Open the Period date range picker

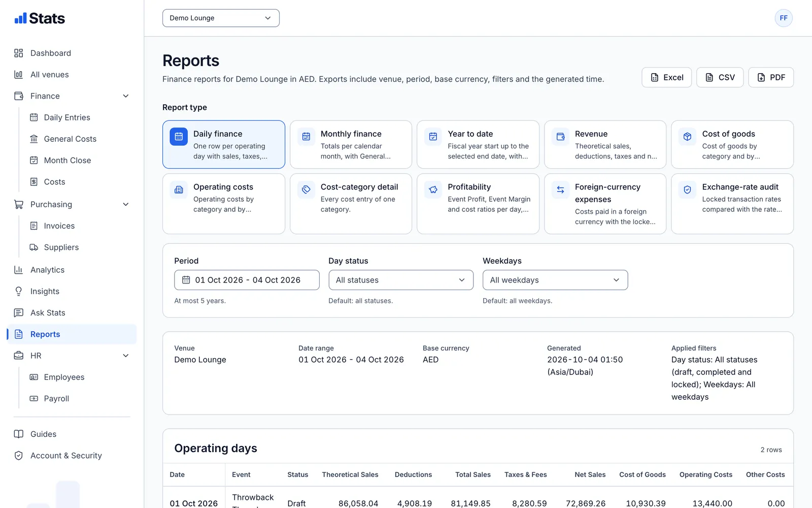tap(247, 280)
